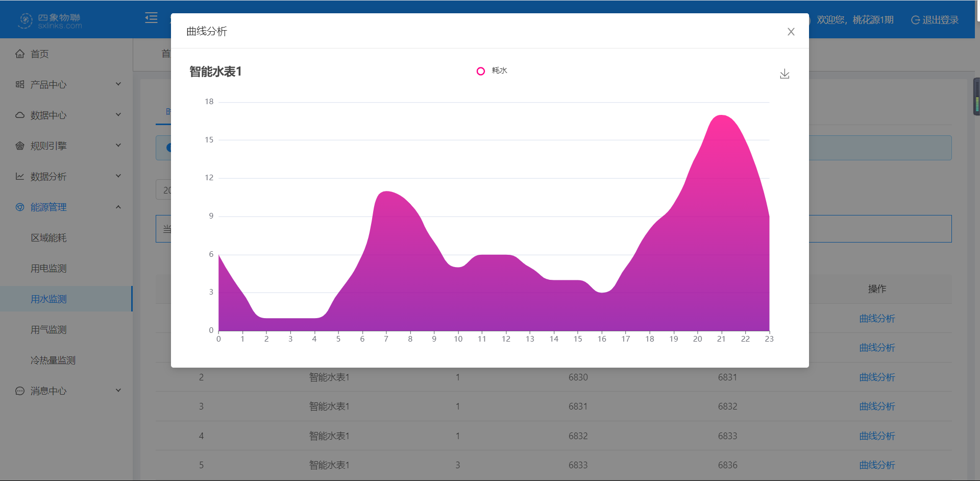Expand the 产品中心 menu arrow

pos(118,84)
